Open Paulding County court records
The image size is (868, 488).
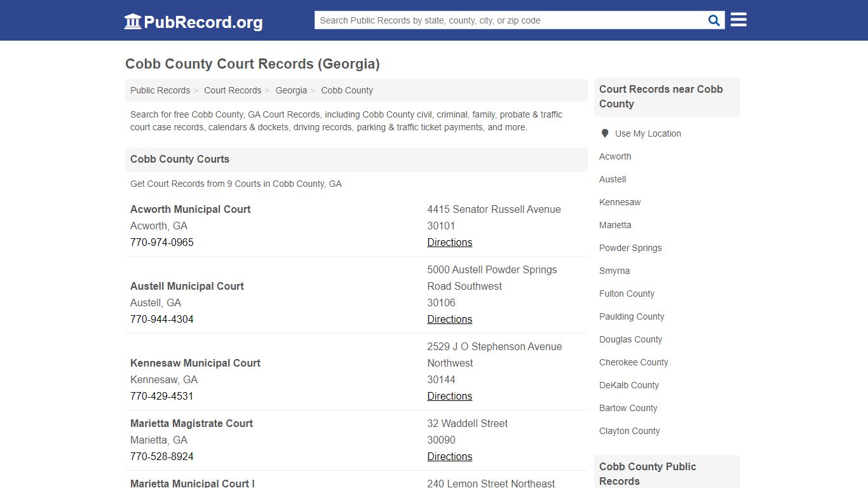coord(632,316)
